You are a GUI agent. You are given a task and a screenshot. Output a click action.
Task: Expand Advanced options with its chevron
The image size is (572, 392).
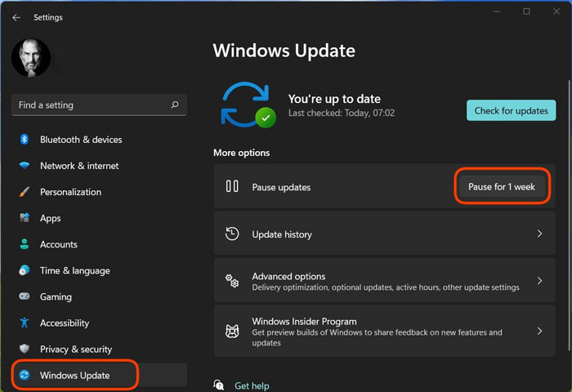(x=539, y=280)
